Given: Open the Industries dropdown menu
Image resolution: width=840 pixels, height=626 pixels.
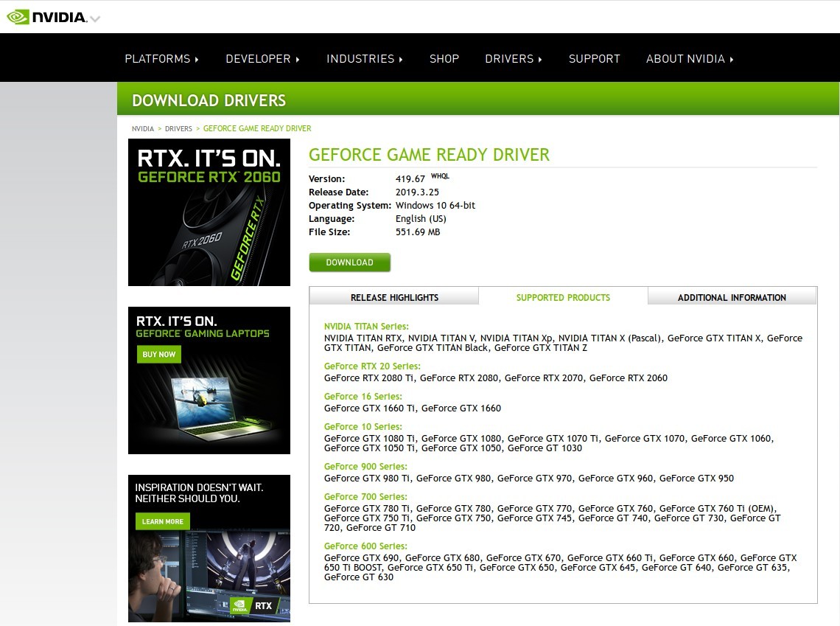Looking at the screenshot, I should [364, 59].
